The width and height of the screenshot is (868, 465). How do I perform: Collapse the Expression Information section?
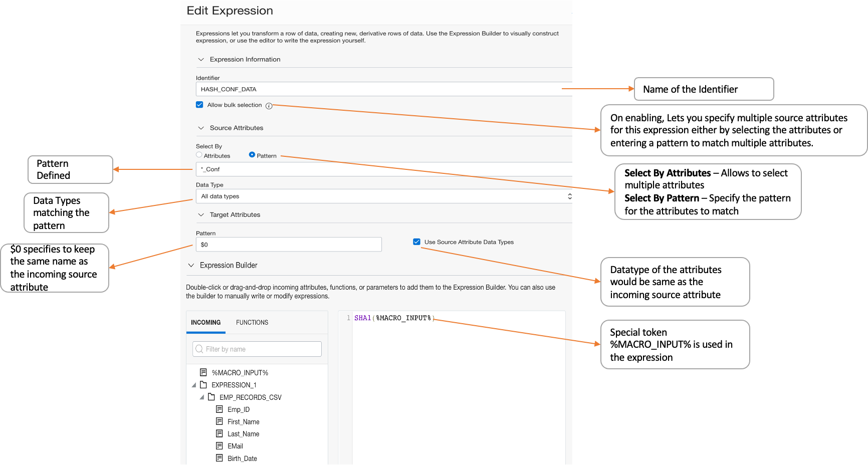pyautogui.click(x=201, y=60)
